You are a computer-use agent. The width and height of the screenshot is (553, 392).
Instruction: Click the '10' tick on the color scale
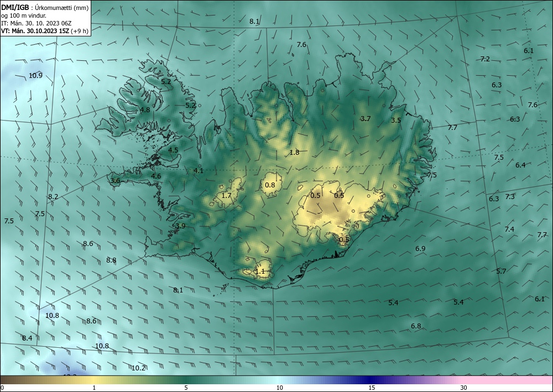pos(279,388)
